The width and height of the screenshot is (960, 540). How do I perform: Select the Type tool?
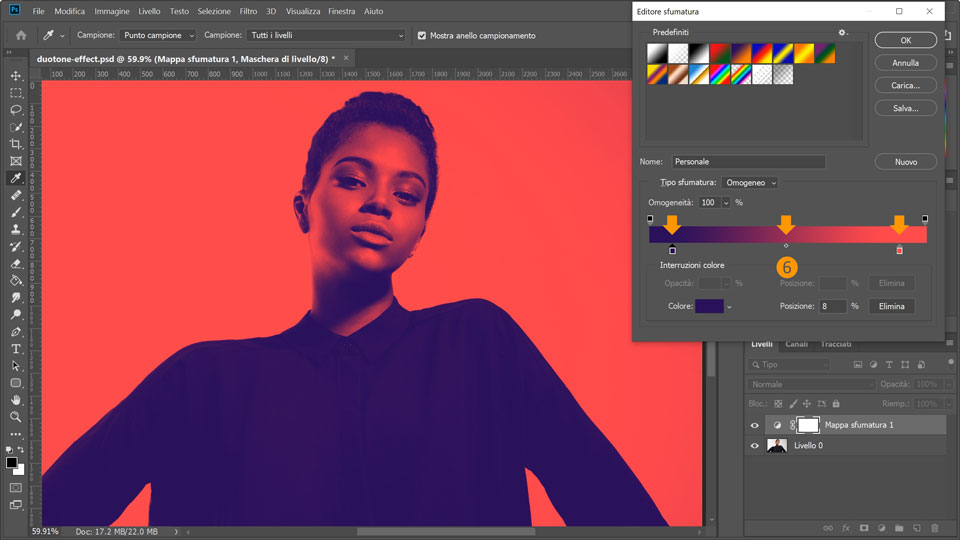point(16,349)
